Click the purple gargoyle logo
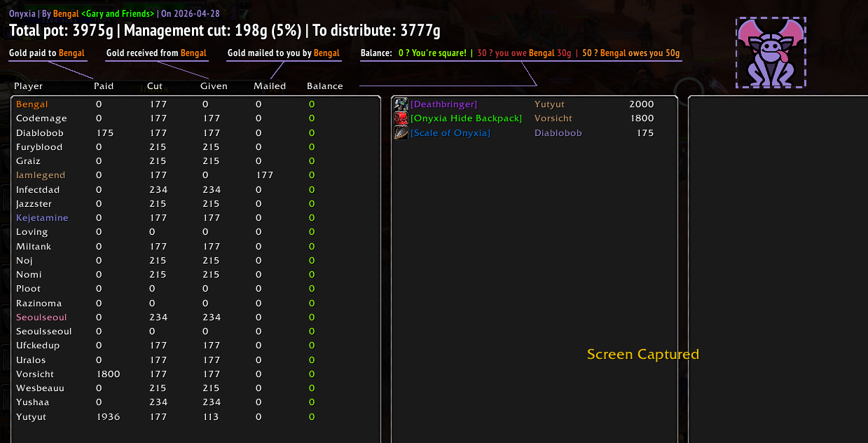 pyautogui.click(x=771, y=53)
